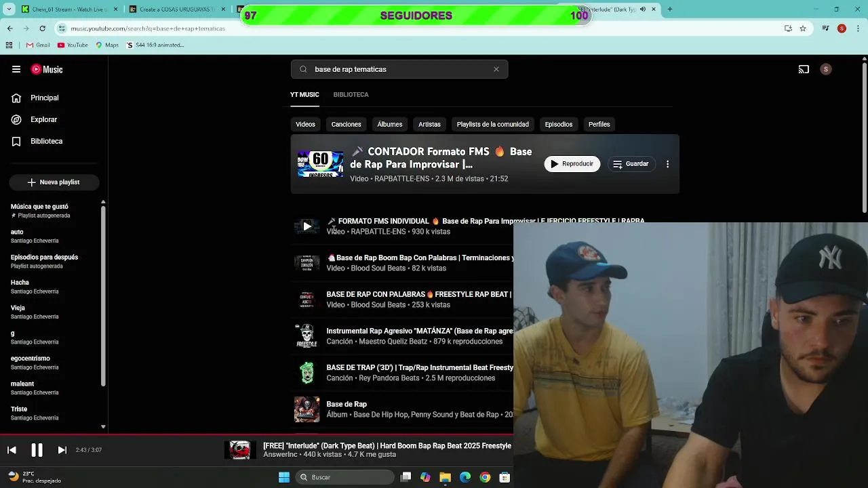868x488 pixels.
Task: Click the taskbar Buscar search box
Action: click(x=346, y=477)
